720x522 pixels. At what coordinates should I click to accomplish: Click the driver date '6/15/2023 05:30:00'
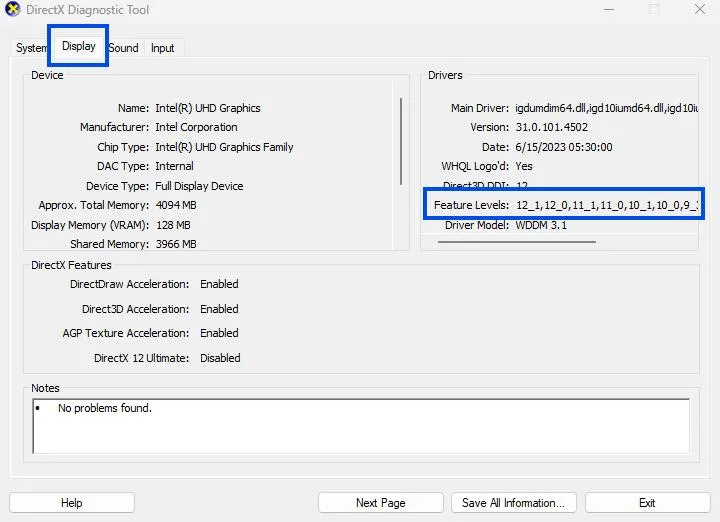[x=564, y=147]
